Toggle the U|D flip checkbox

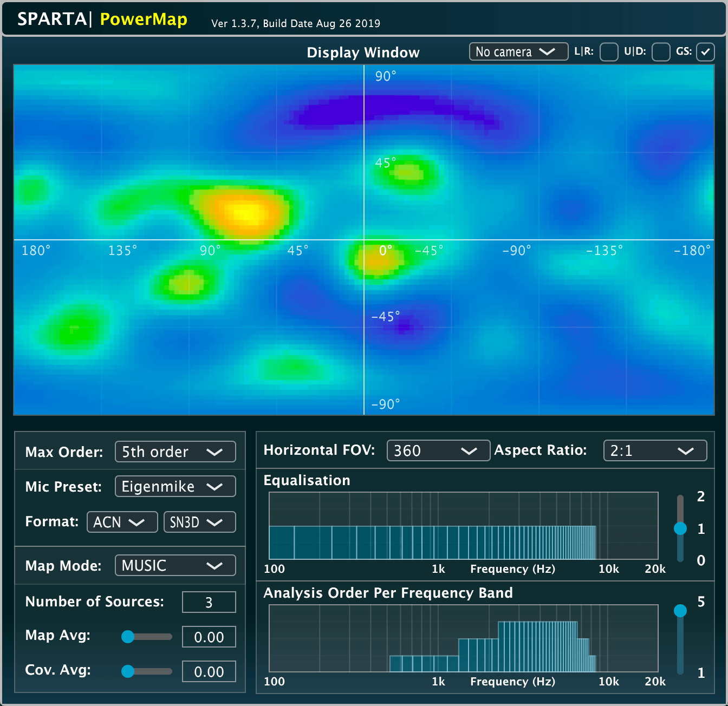click(x=660, y=52)
